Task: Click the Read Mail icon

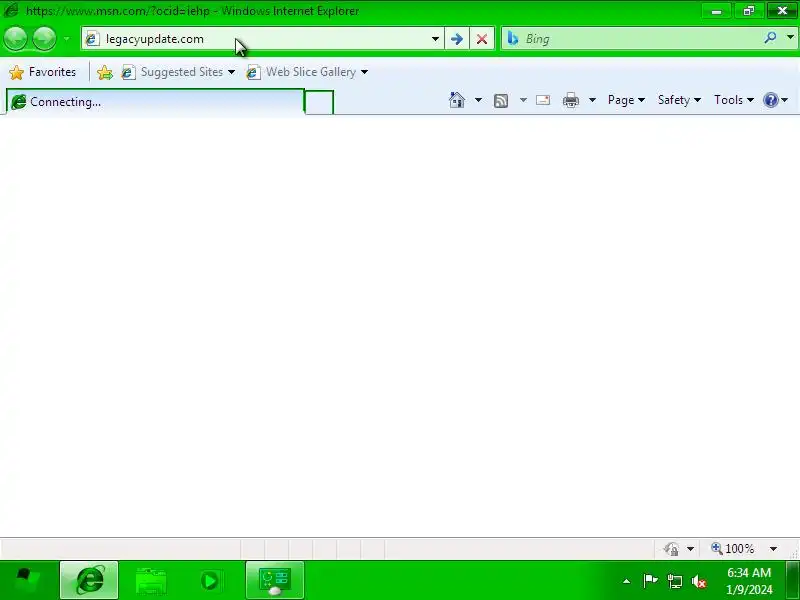Action: point(543,100)
